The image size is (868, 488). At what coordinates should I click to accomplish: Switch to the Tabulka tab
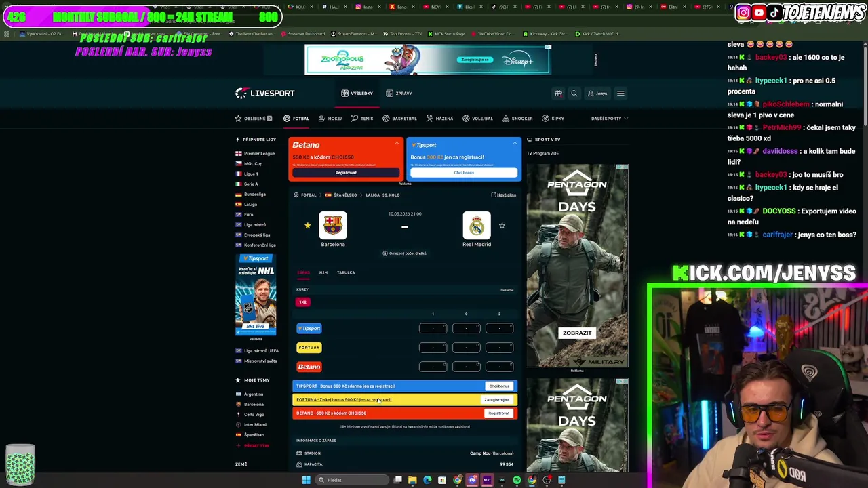pyautogui.click(x=346, y=273)
